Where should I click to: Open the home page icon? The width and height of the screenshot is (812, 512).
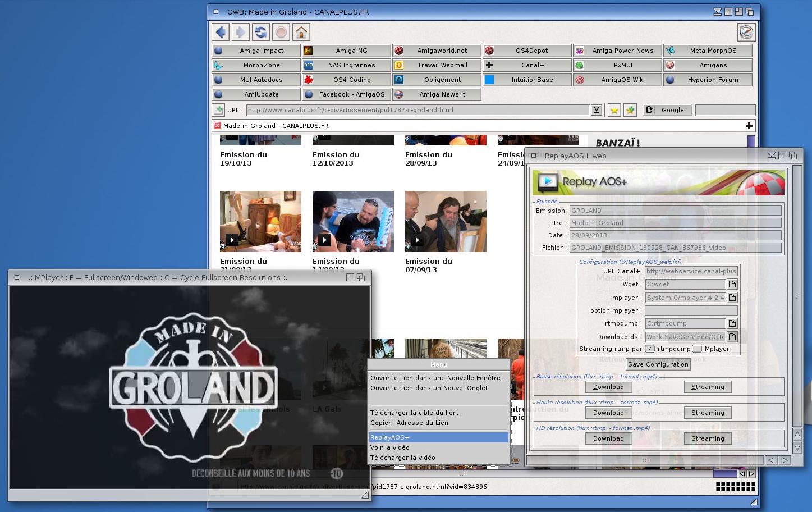coord(301,32)
